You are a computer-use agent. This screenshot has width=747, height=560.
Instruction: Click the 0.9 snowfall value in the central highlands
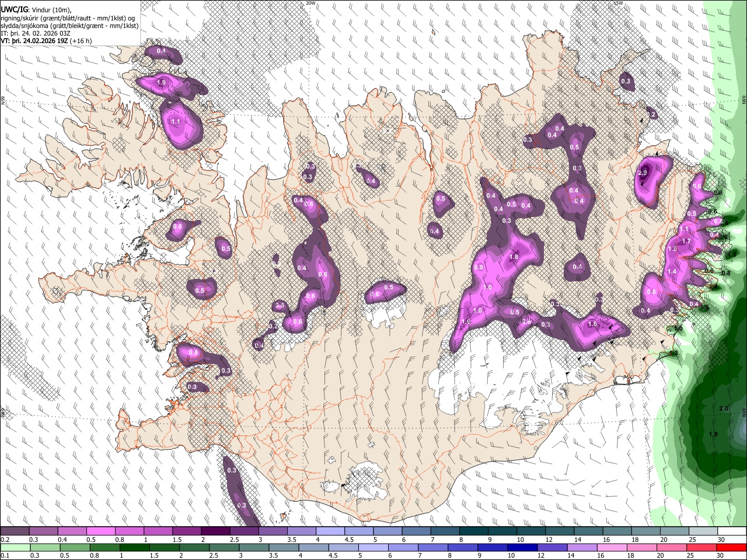(x=480, y=267)
